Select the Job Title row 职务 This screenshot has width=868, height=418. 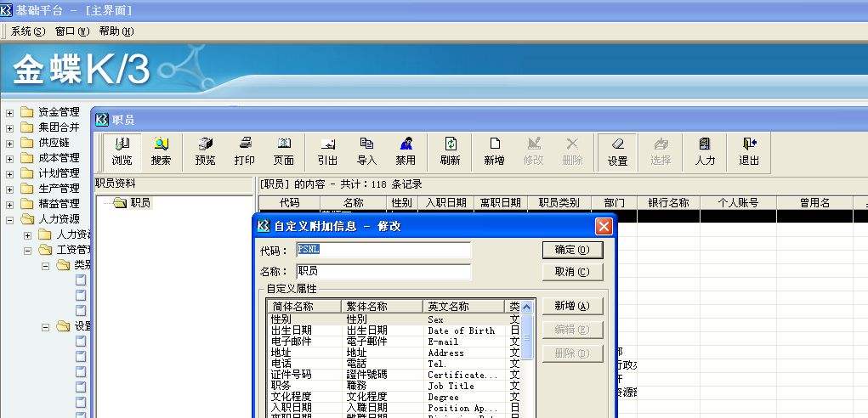point(393,386)
